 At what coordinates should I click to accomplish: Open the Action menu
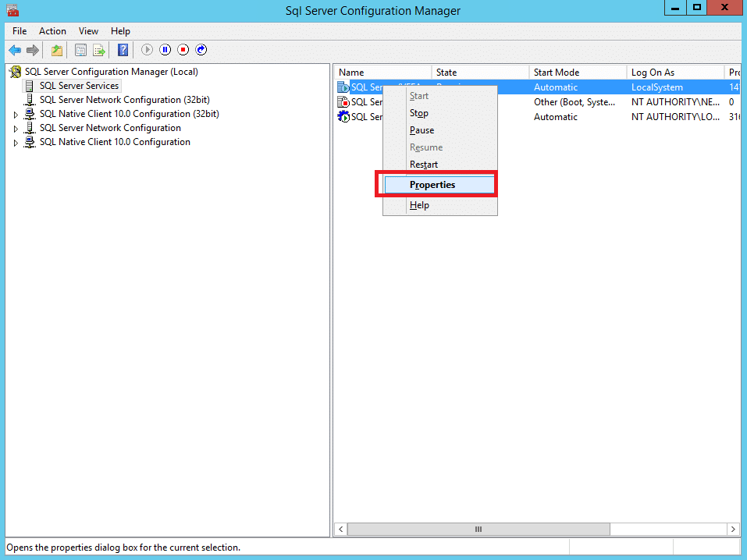[52, 31]
